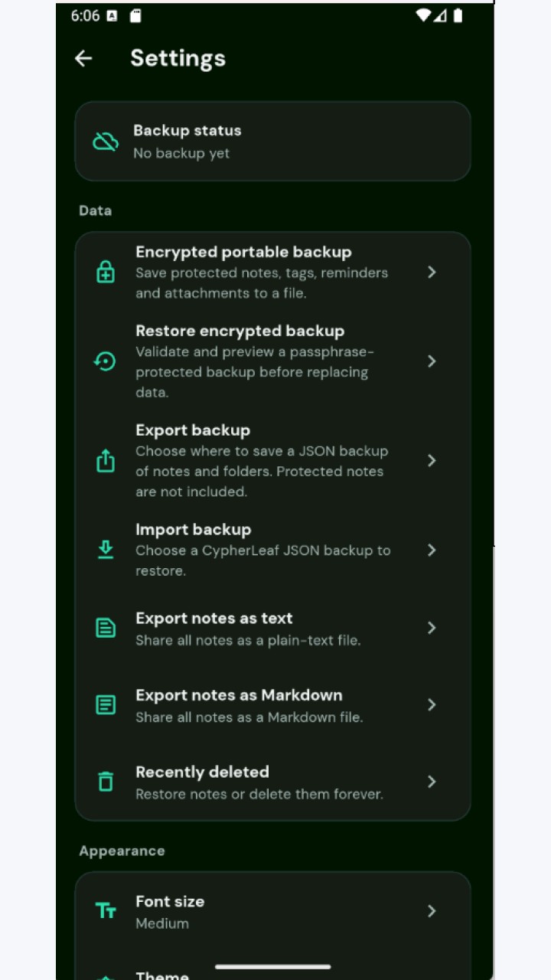Tap the import backup download icon
The height and width of the screenshot is (980, 551).
[x=106, y=550]
